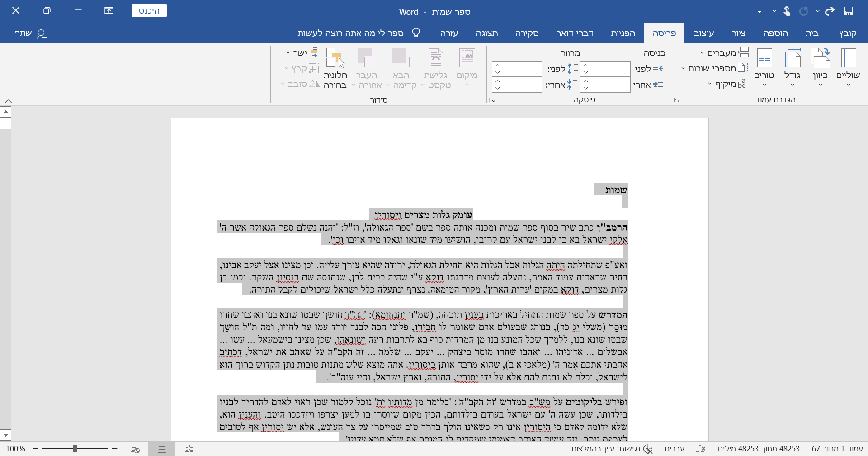Switch to Print Layout view
The image size is (868, 456).
(162, 449)
